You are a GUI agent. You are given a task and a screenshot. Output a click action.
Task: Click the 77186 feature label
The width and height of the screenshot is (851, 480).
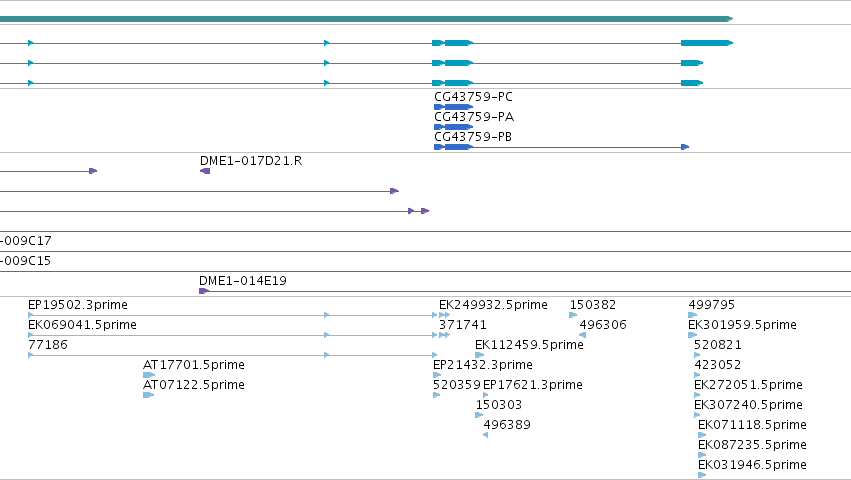click(x=48, y=345)
